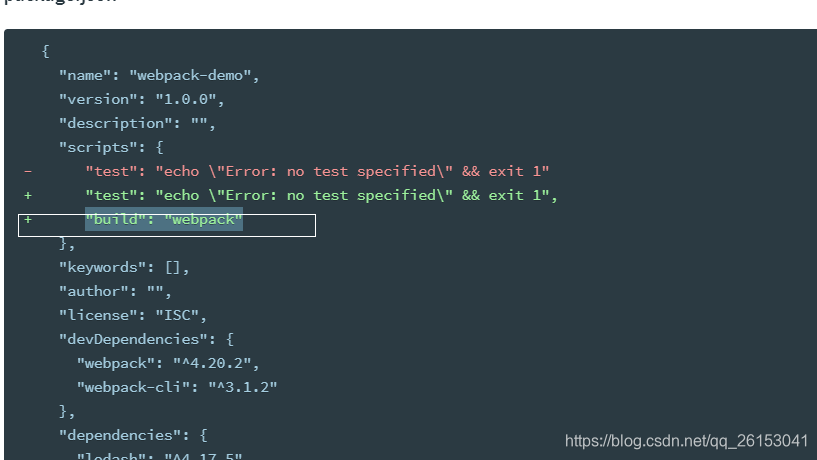Screen dimensions: 817x460
Task: Click the "ISC" license value
Action: click(177, 315)
